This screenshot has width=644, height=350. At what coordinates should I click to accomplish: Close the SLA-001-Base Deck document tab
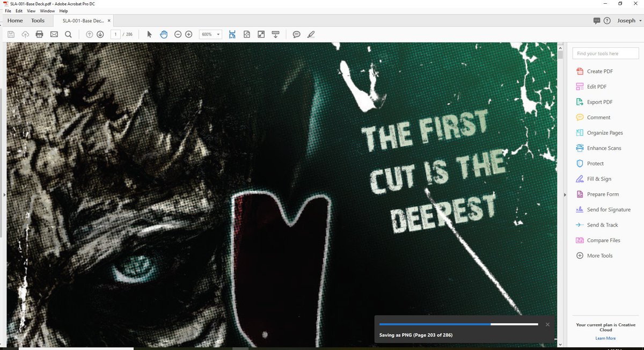click(x=109, y=20)
